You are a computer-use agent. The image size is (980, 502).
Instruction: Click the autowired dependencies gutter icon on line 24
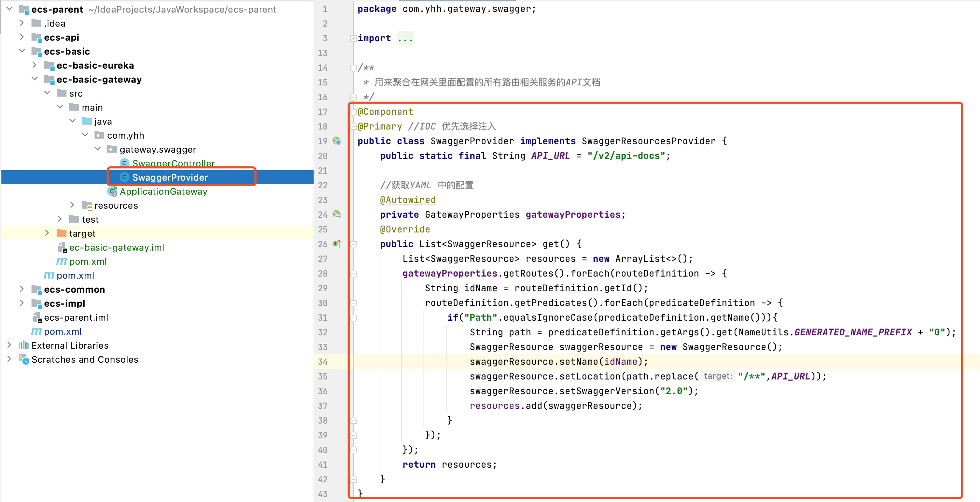point(337,215)
